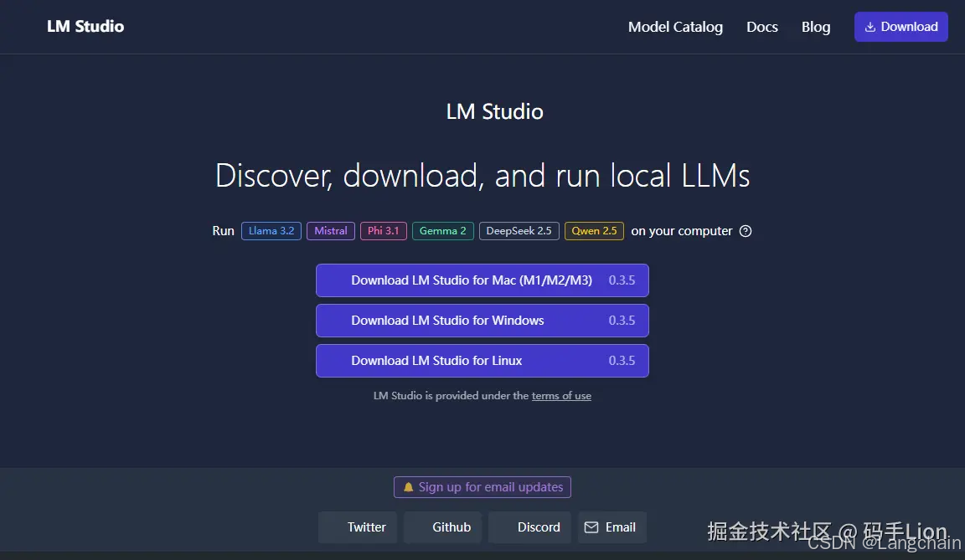The image size is (965, 560).
Task: Click the 'LM Studio' title above the headline
Action: [x=495, y=112]
